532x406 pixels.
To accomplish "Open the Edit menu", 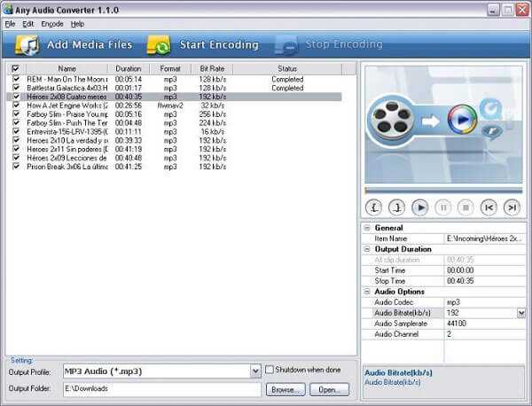I will [27, 24].
